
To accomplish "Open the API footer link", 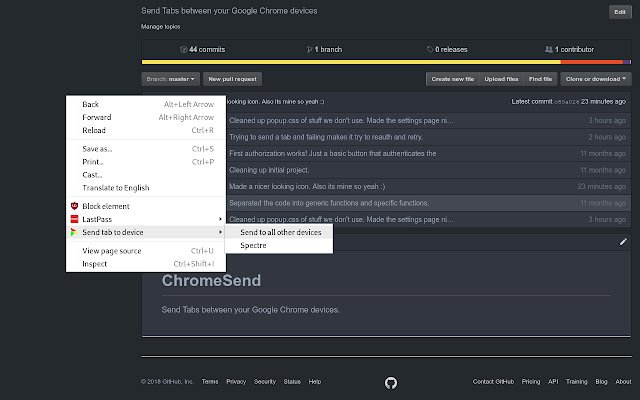I will point(553,382).
